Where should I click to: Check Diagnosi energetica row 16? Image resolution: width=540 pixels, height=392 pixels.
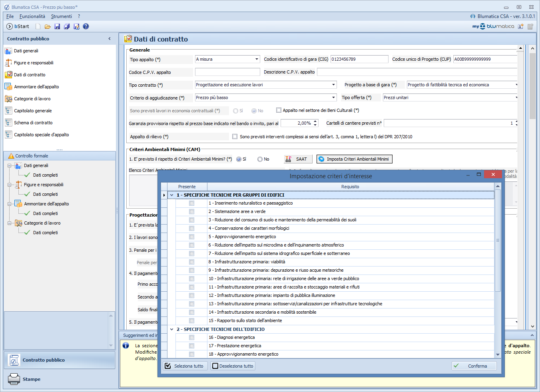point(191,338)
